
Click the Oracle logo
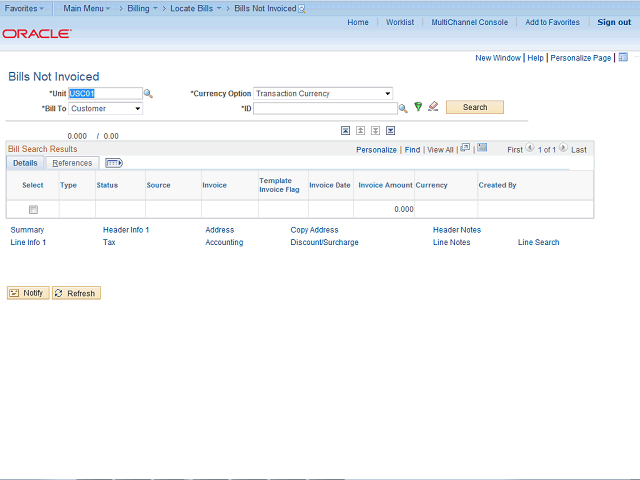pyautogui.click(x=37, y=33)
